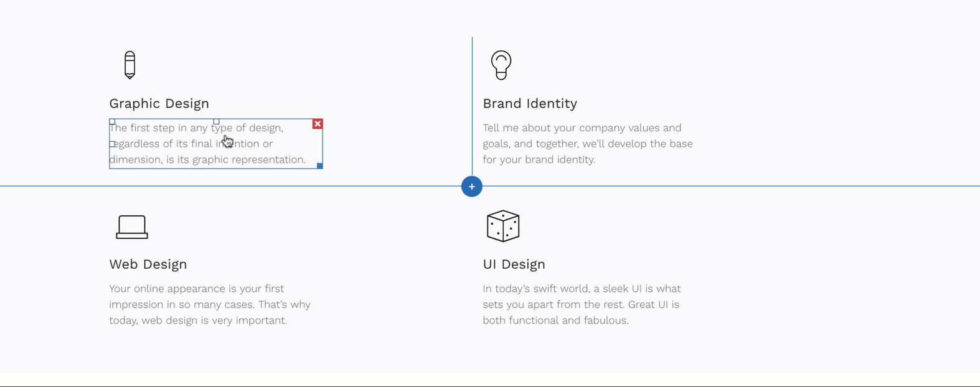The image size is (980, 387).
Task: Select the Brand Identity heading
Action: (x=530, y=103)
